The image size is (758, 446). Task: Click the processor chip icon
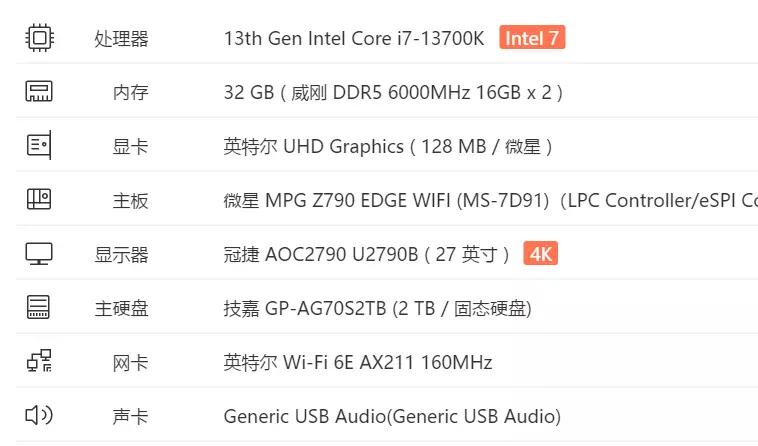[39, 38]
